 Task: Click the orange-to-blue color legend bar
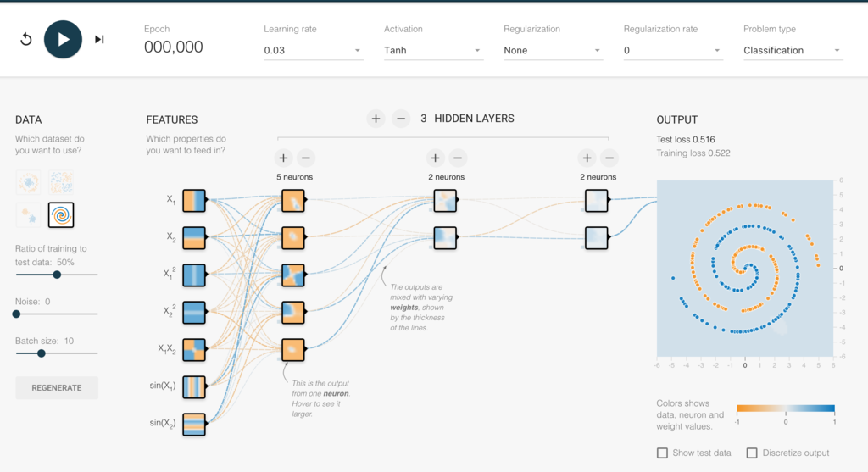pyautogui.click(x=786, y=409)
